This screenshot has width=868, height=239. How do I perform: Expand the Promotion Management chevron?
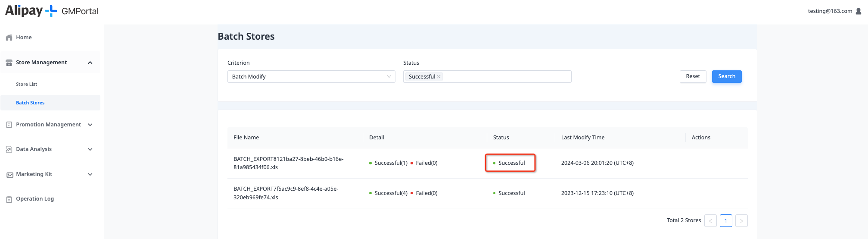[x=90, y=125]
